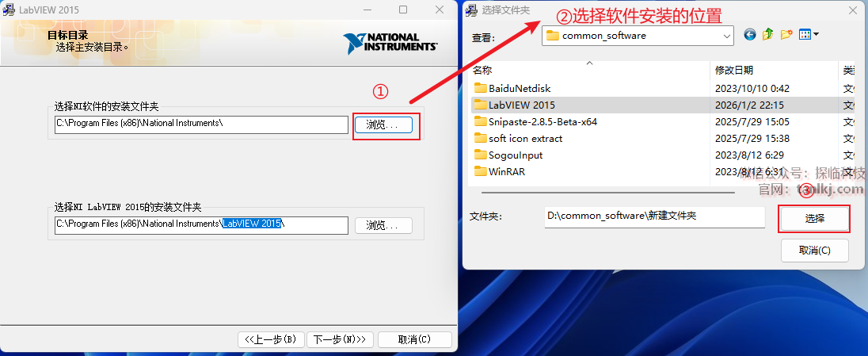This screenshot has width=868, height=356.
Task: Click the 选择文件夹 dialog title icon
Action: click(471, 10)
